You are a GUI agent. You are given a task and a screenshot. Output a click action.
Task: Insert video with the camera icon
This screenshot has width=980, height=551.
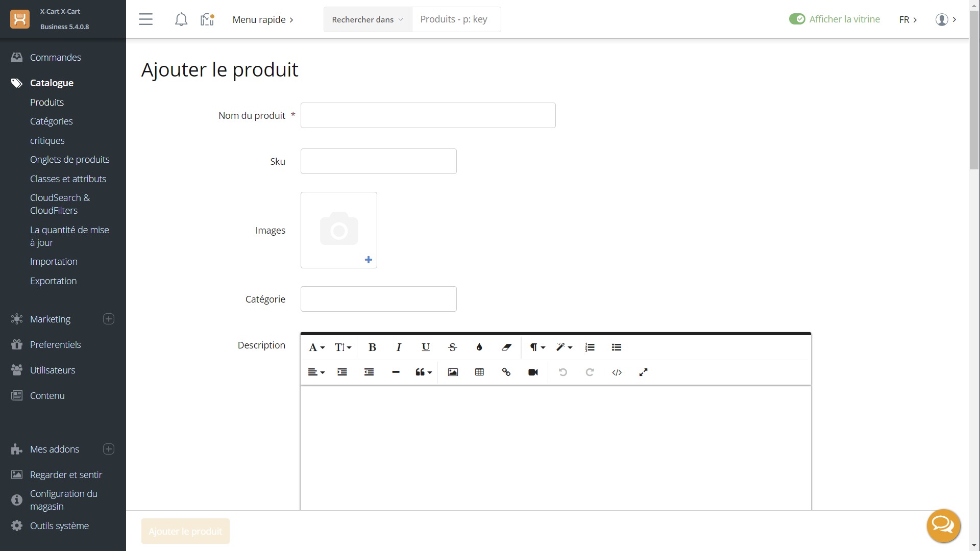[x=533, y=372]
